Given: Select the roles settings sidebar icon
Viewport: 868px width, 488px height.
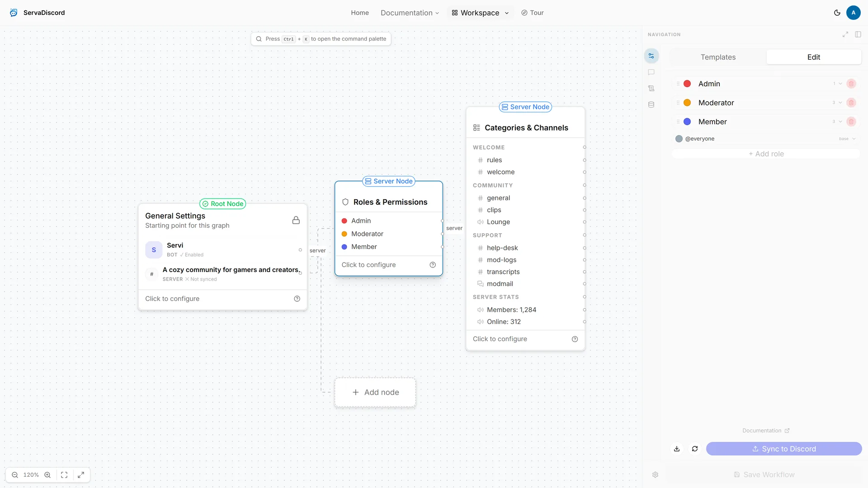Looking at the screenshot, I should 651,56.
